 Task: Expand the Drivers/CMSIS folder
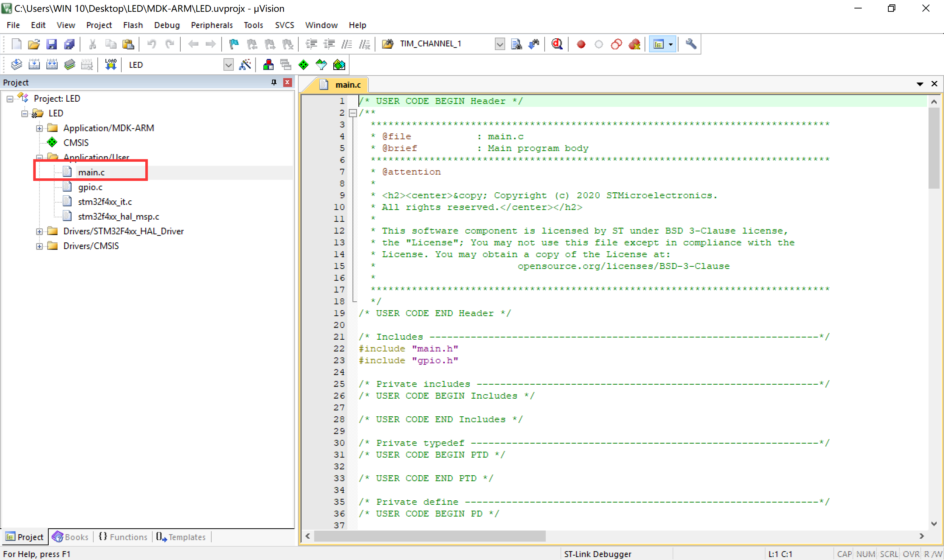tap(39, 246)
